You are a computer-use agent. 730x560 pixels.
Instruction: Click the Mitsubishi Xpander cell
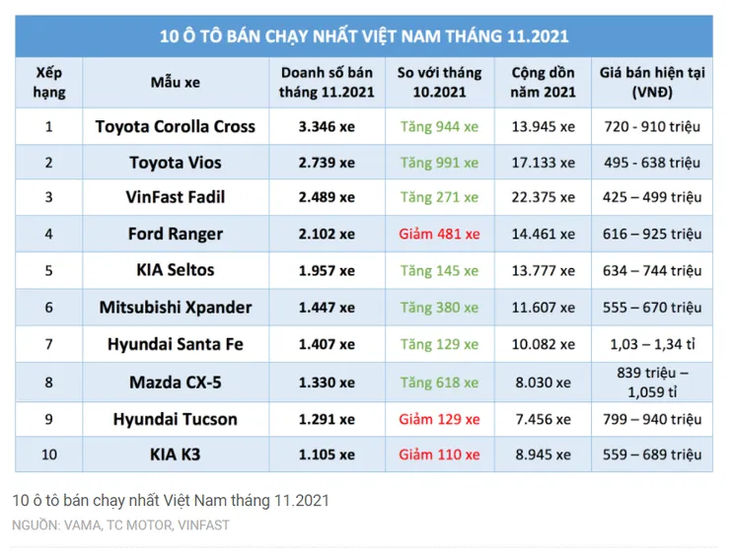coord(176,307)
